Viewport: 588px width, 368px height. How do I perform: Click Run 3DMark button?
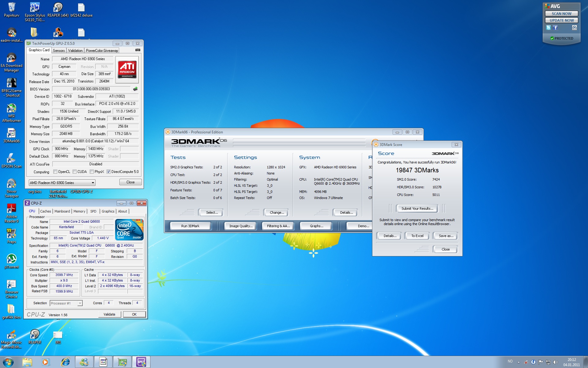(190, 226)
